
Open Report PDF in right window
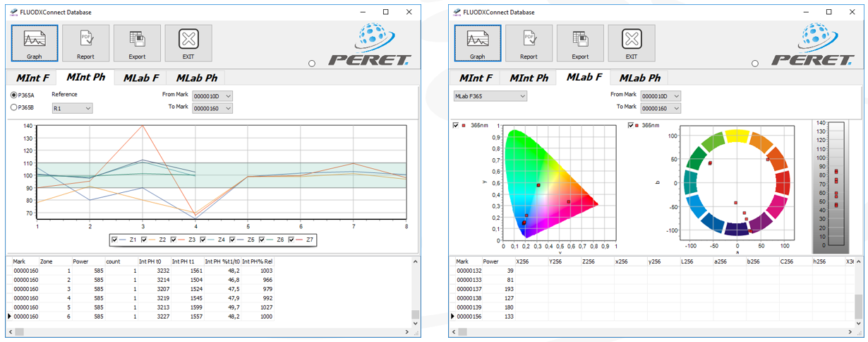tap(529, 43)
